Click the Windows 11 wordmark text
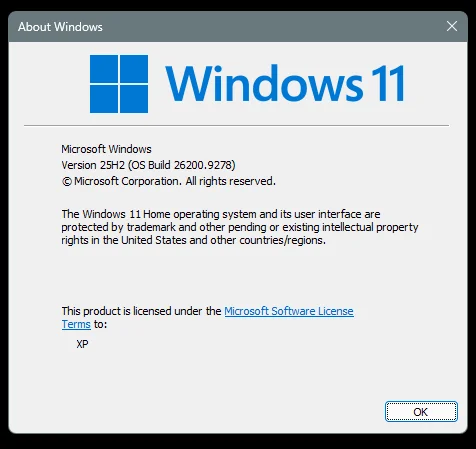476x449 pixels. [x=285, y=83]
